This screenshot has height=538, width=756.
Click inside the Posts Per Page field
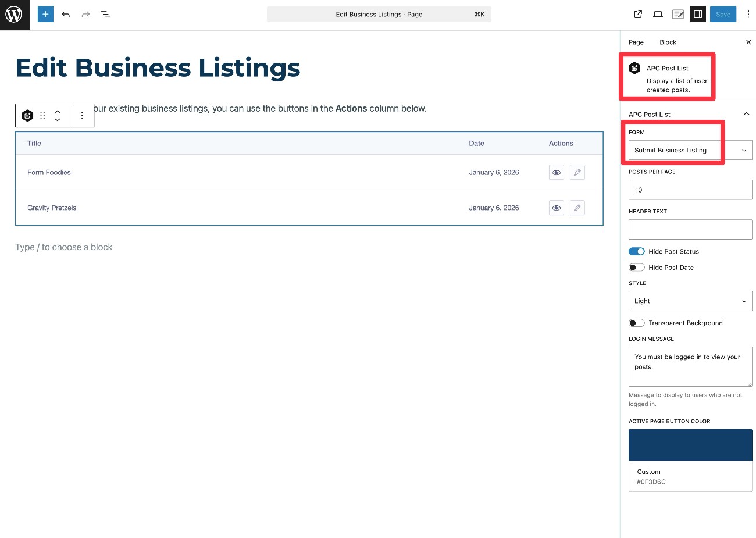[690, 190]
